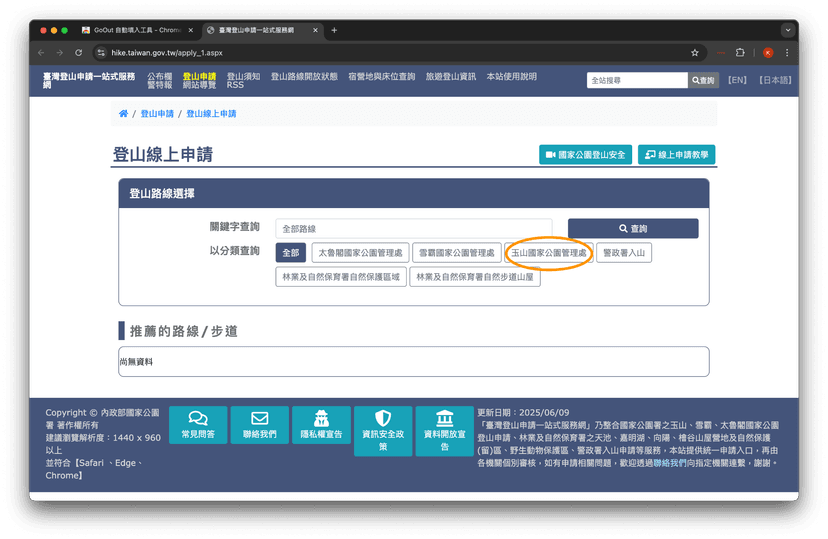Select the 全部 category filter

(290, 253)
